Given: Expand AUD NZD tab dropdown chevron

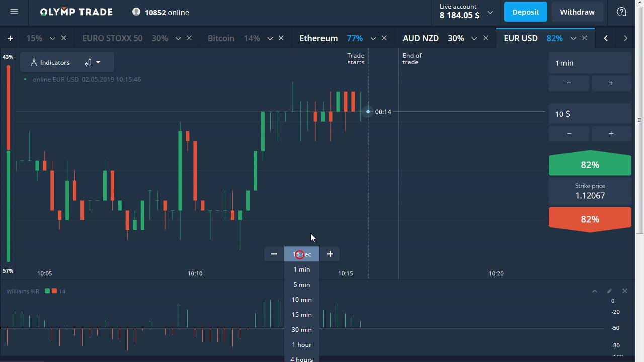Looking at the screenshot, I should [x=475, y=39].
